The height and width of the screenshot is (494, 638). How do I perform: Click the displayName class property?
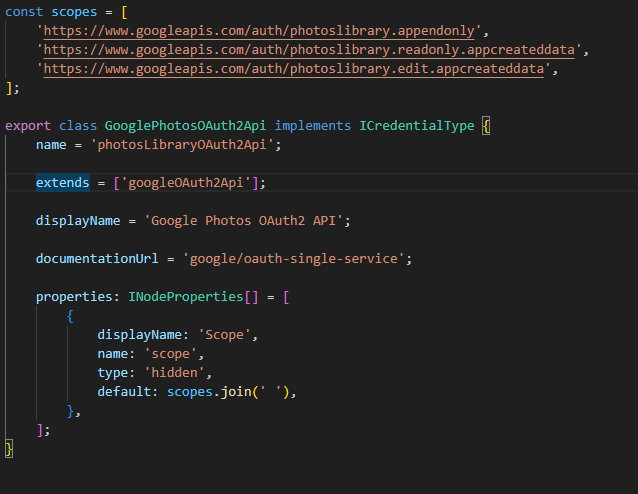pyautogui.click(x=78, y=221)
